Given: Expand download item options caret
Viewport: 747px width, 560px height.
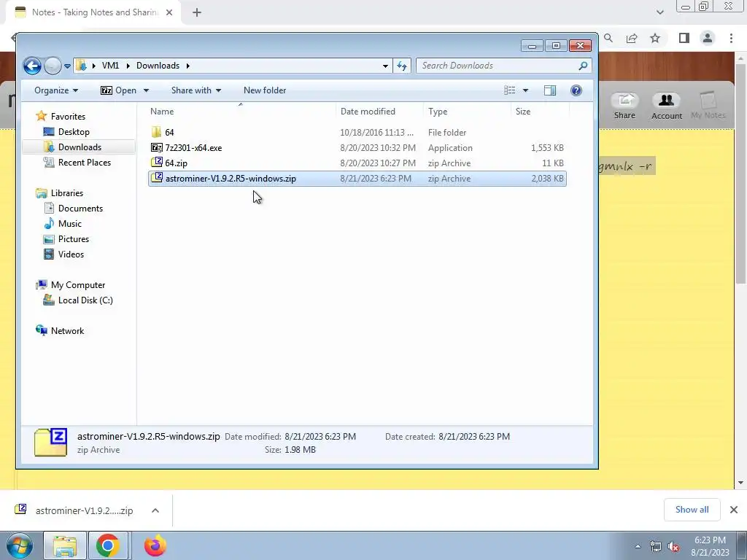Looking at the screenshot, I should coord(155,510).
